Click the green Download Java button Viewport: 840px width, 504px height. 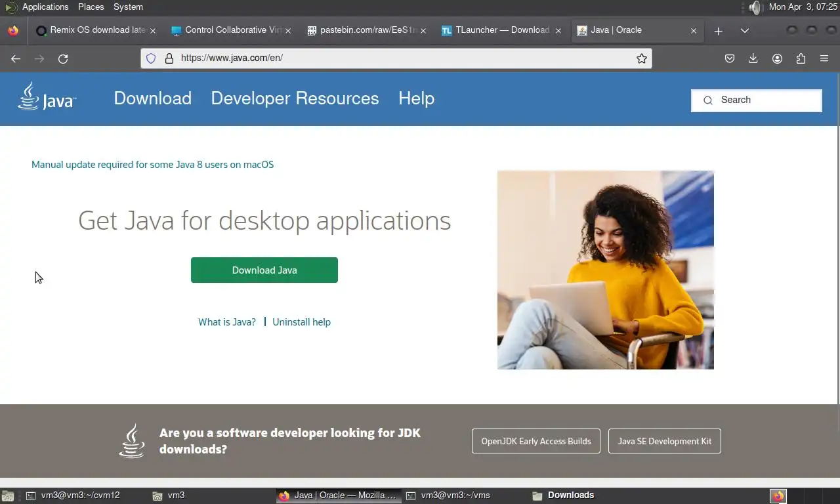click(x=264, y=270)
